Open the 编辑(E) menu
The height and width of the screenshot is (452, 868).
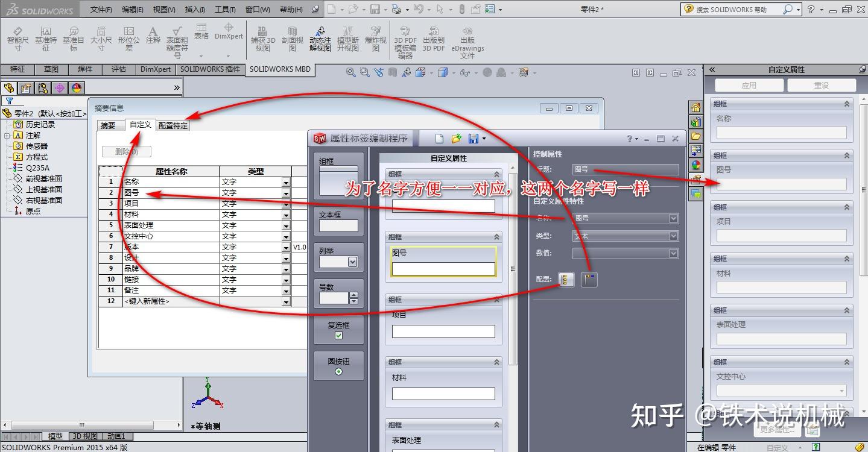click(x=133, y=10)
